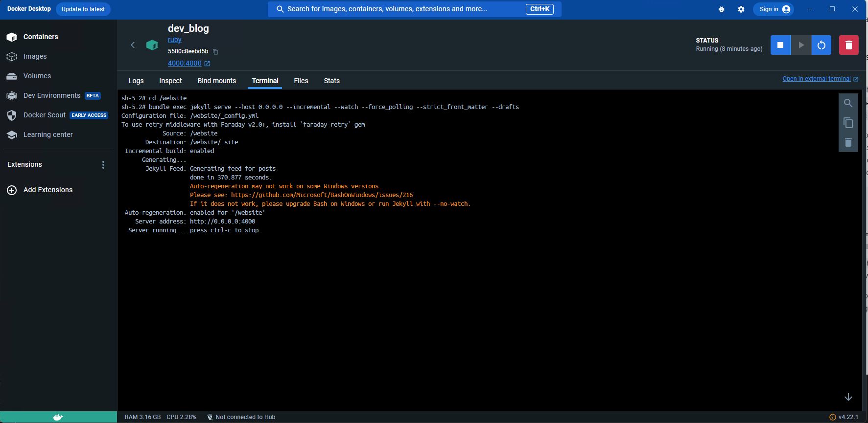Screen dimensions: 868x423
Task: Click the RAM 3.16 GB indicator
Action: pos(142,417)
